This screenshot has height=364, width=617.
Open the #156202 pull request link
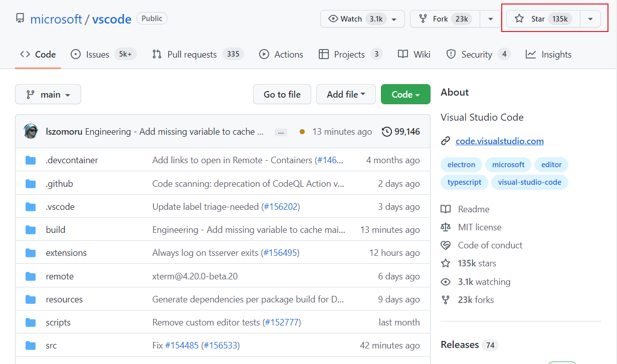point(280,207)
